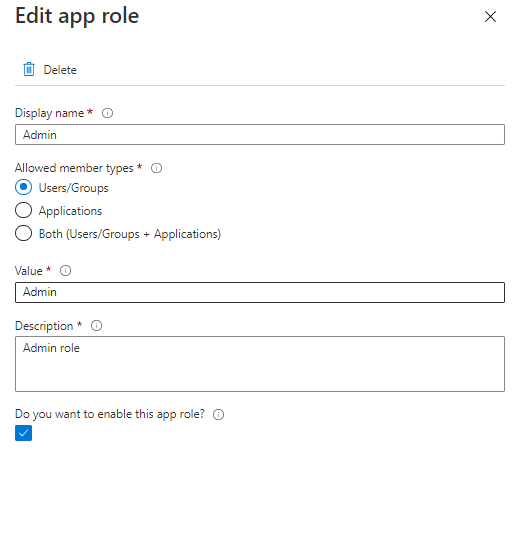This screenshot has height=560, width=517.
Task: Click inside the Value input field
Action: (x=260, y=292)
